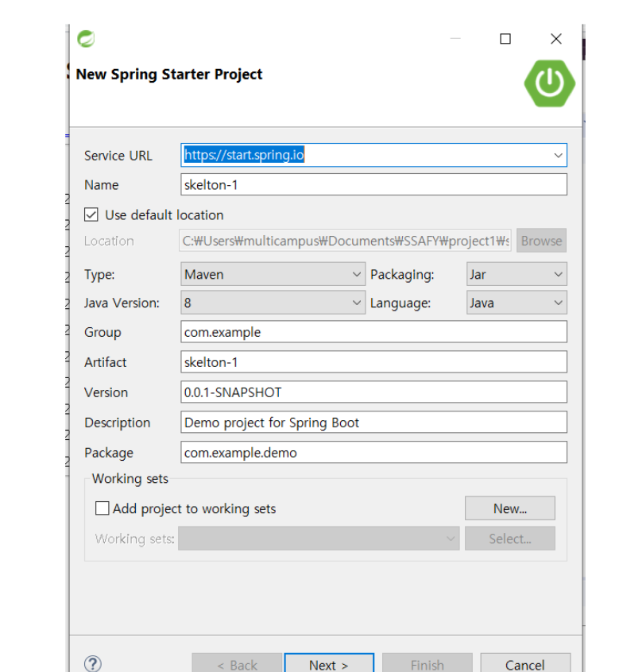Viewport: 623px width, 672px height.
Task: Open the Service URL dropdown
Action: (558, 155)
